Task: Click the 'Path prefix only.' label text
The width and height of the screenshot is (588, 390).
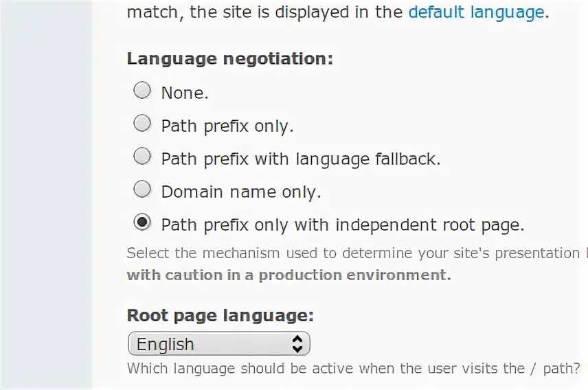Action: [x=227, y=126]
